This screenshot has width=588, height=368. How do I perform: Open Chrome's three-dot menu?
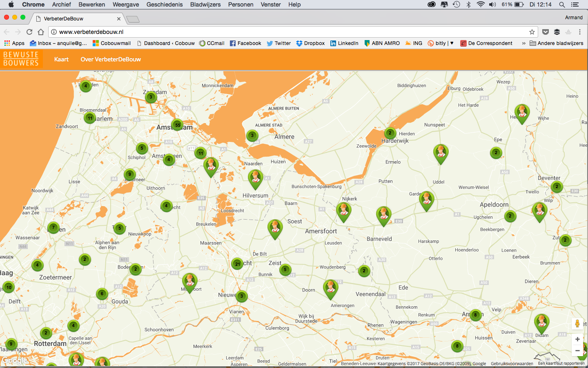(579, 32)
